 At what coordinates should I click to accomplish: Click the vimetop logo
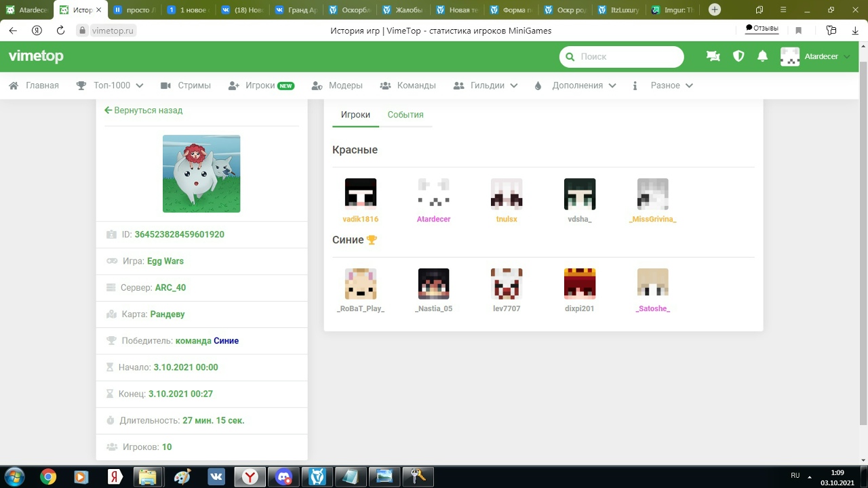36,57
